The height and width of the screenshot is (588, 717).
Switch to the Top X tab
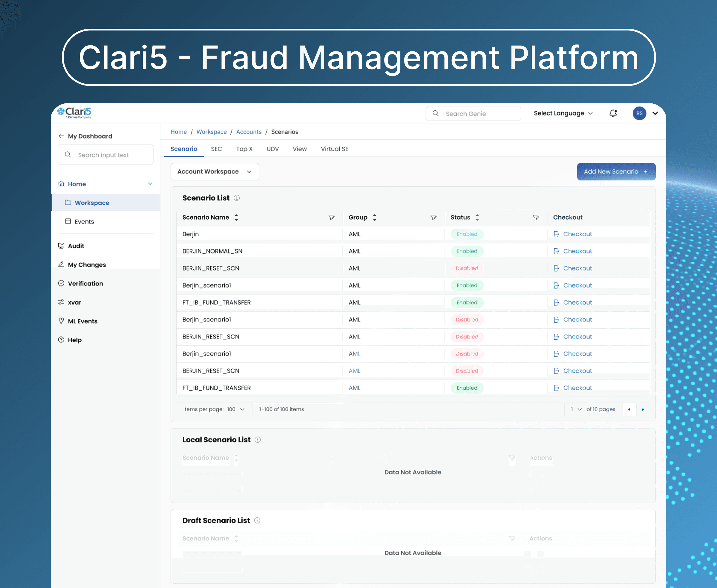click(244, 149)
